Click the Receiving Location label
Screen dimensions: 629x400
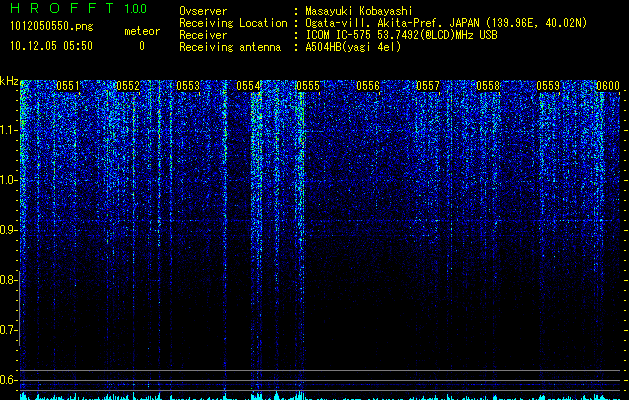[233, 23]
